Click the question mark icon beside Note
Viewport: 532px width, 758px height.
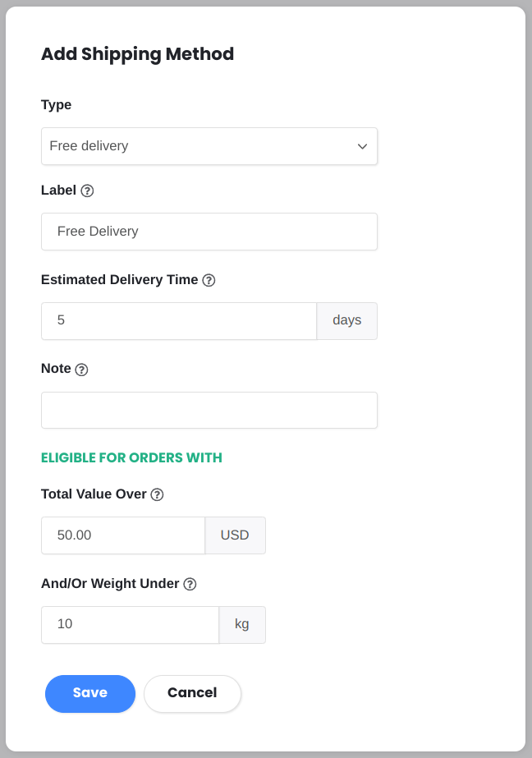(x=81, y=370)
